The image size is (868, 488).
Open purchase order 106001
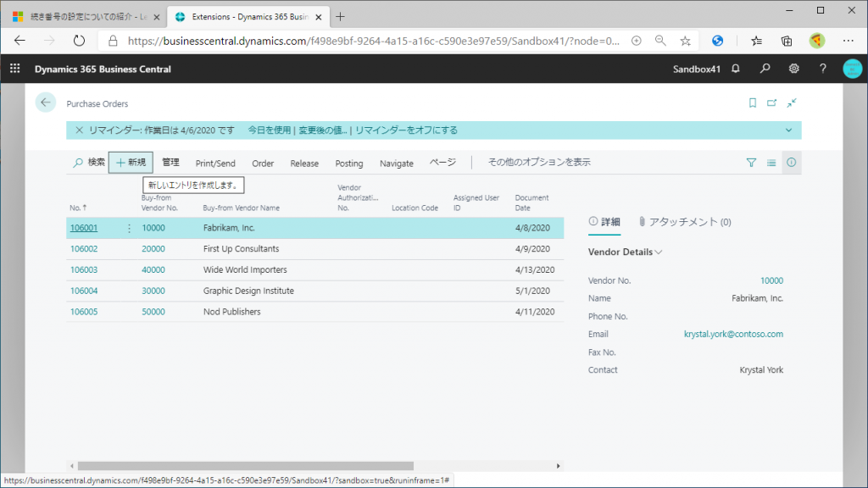tap(84, 228)
